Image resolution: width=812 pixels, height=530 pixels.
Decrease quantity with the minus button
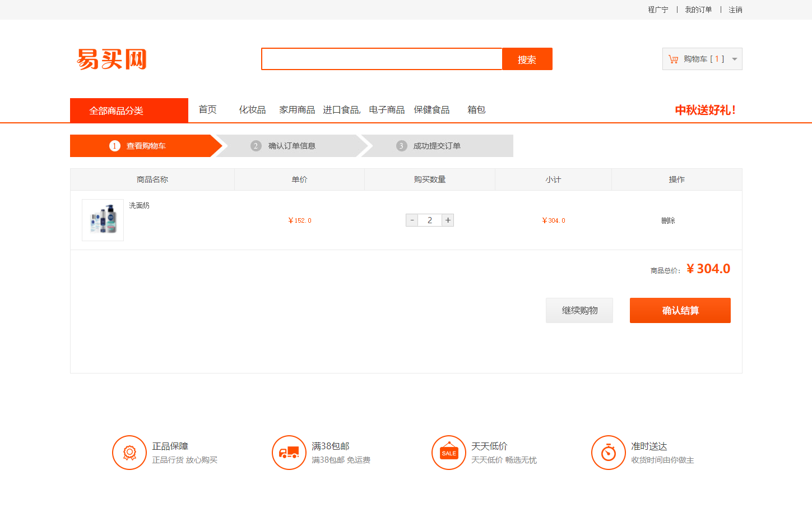pos(411,220)
